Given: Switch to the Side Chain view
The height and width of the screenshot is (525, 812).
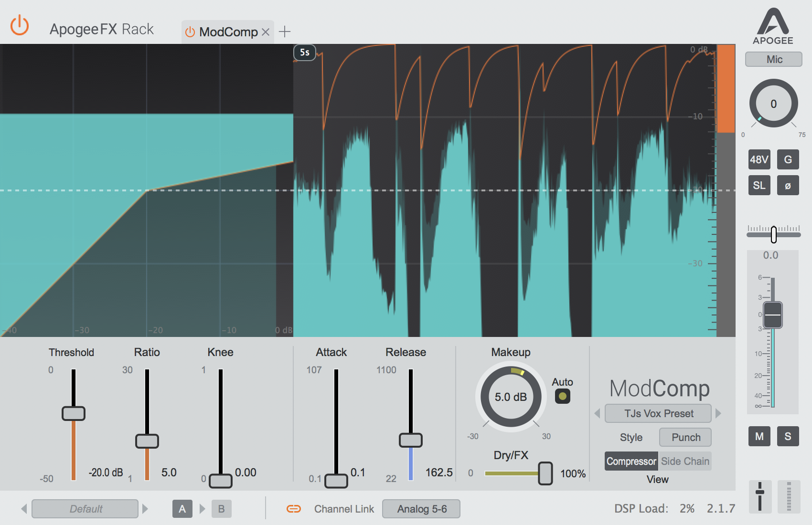Looking at the screenshot, I should [685, 461].
